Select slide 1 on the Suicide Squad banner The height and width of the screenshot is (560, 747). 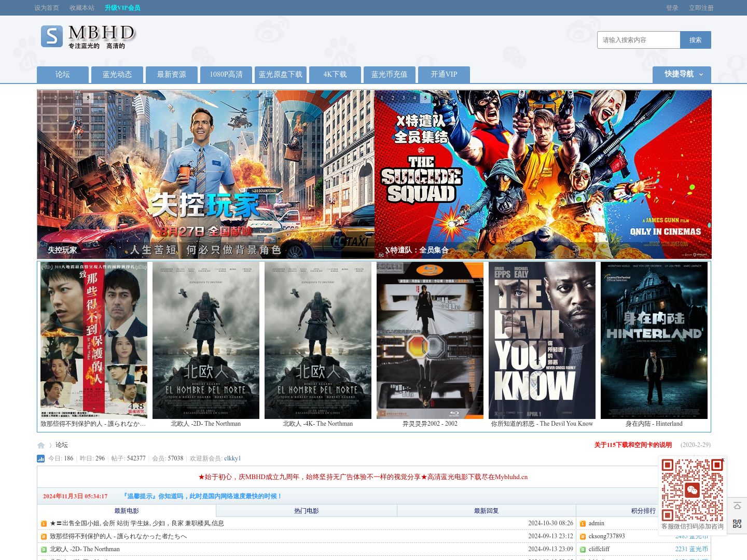click(382, 98)
